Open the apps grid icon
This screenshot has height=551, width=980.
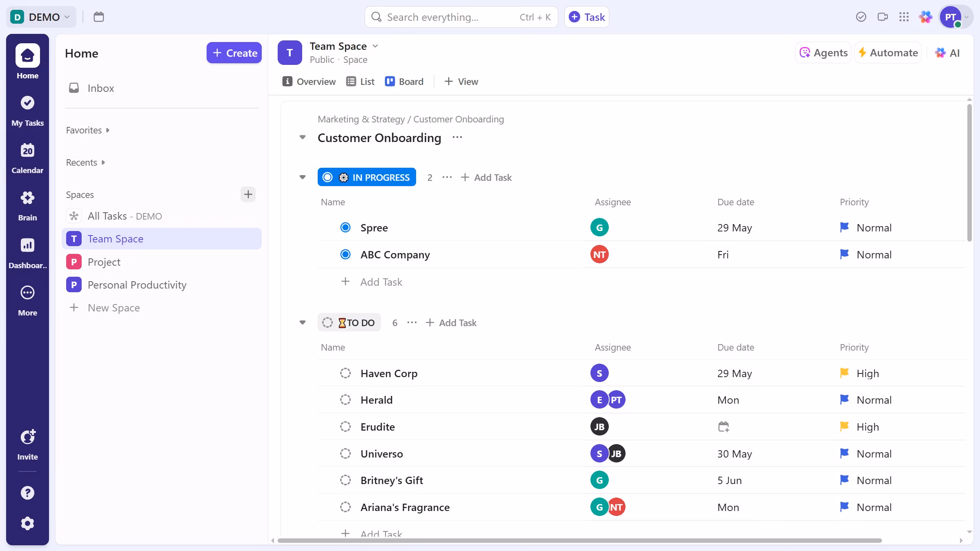tap(904, 17)
